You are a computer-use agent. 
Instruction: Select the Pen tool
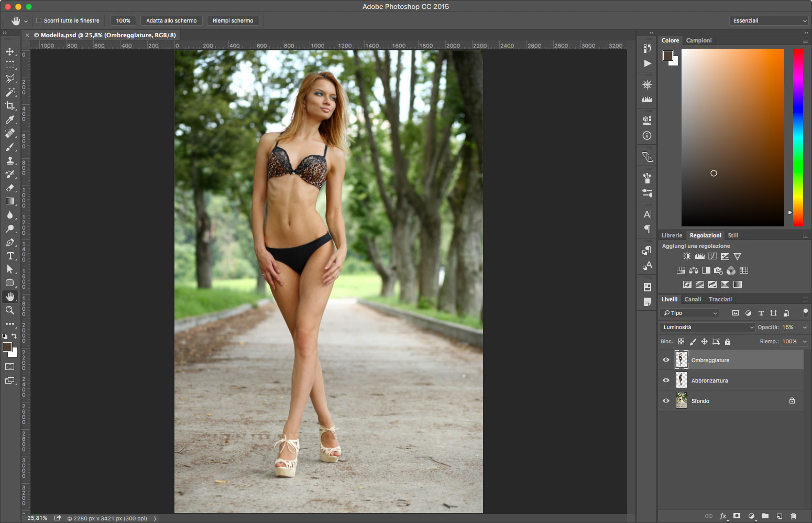pyautogui.click(x=10, y=242)
